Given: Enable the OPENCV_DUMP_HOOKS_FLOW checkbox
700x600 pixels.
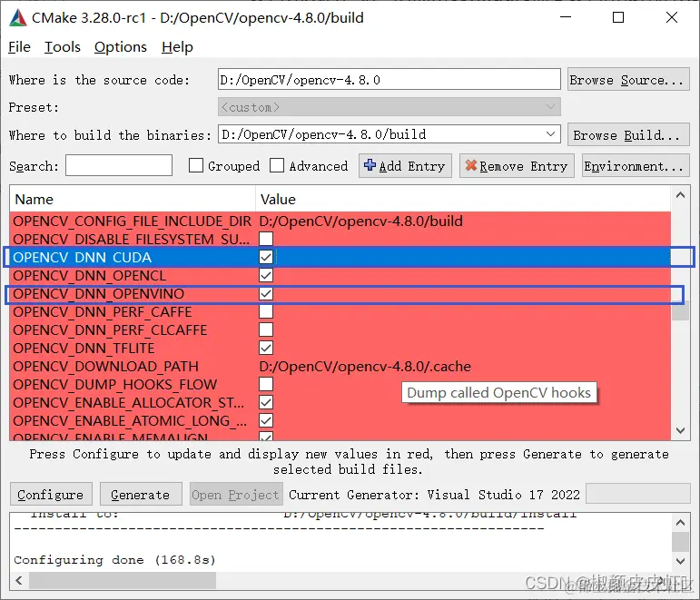Looking at the screenshot, I should point(266,384).
